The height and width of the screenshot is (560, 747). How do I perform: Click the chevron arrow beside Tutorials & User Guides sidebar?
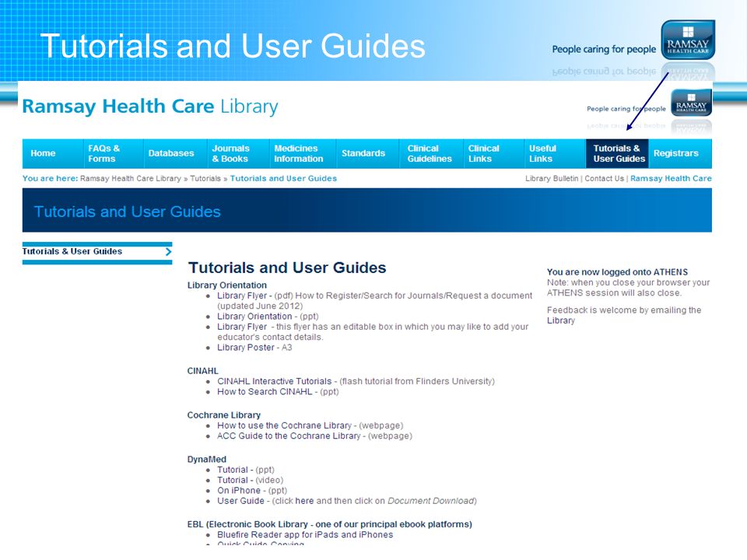[x=168, y=251]
